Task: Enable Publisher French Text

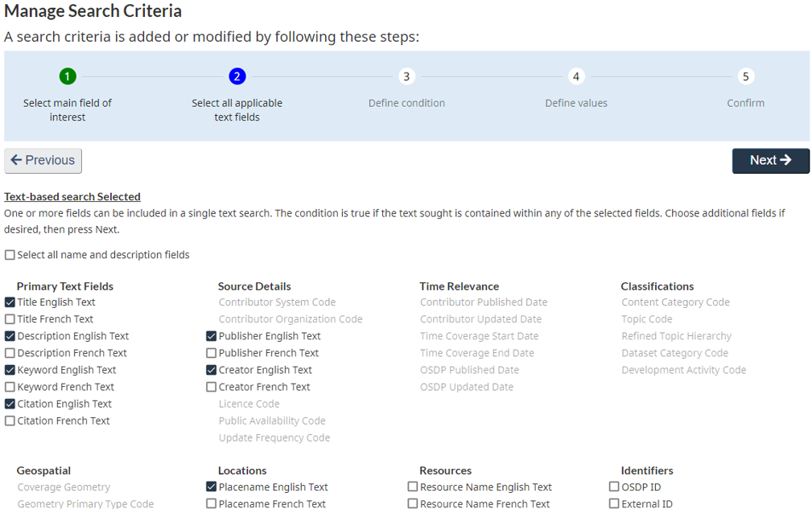Action: tap(211, 352)
